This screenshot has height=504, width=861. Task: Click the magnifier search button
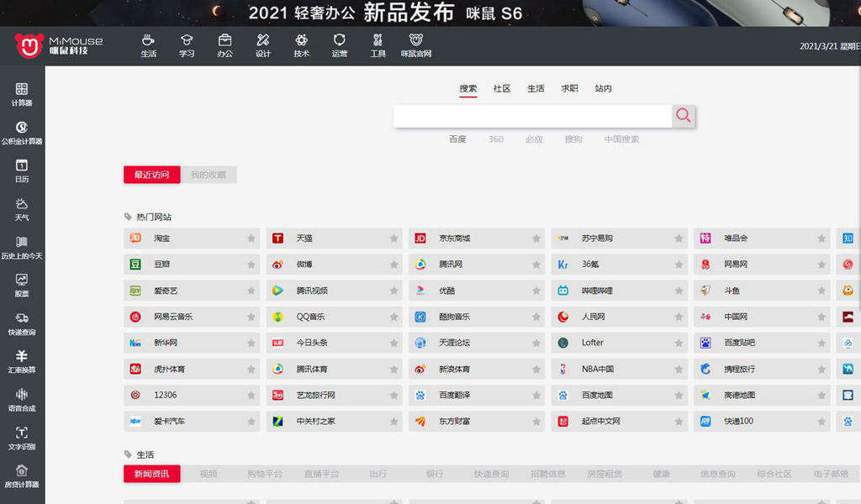coord(683,116)
